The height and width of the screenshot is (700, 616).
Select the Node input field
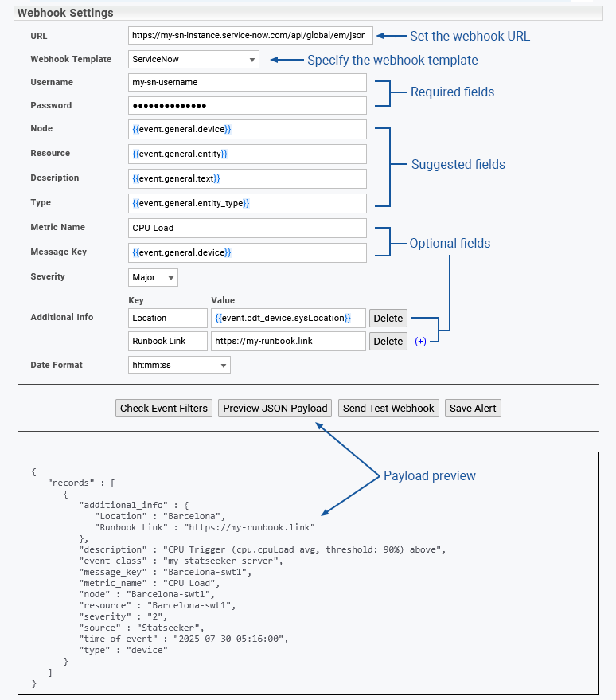pos(247,129)
